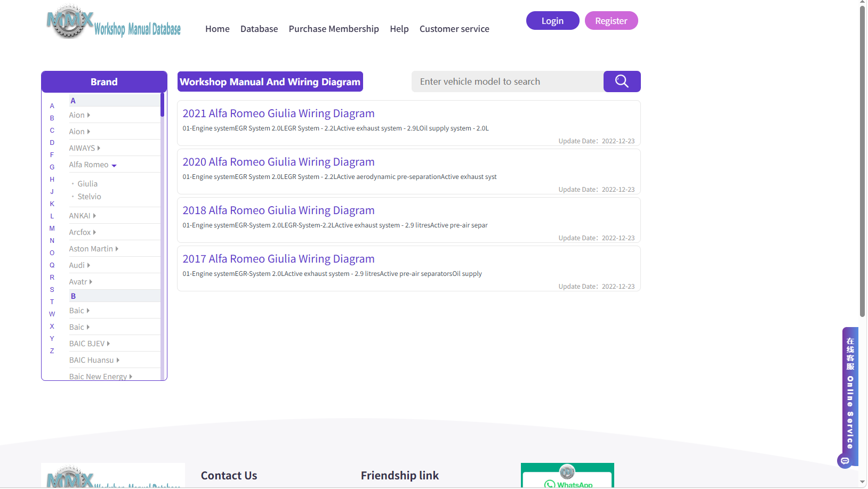Screen dimensions: 868x489
Task: Expand the Aston Martin brand
Action: [93, 249]
